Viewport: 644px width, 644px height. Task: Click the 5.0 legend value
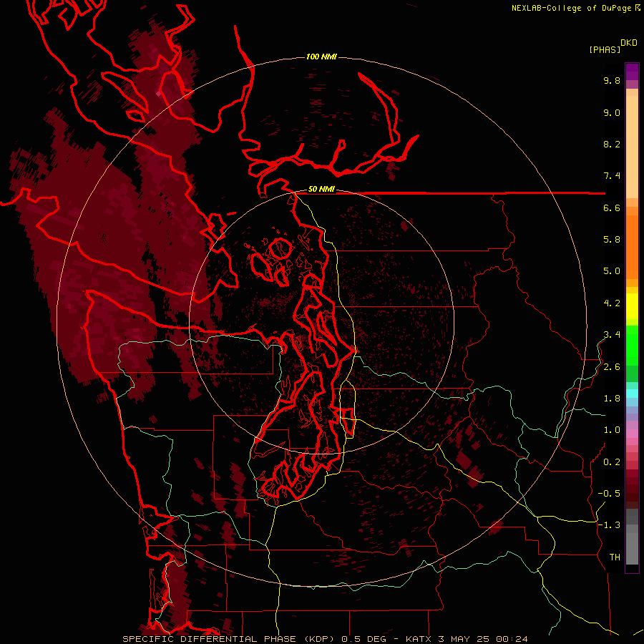[612, 271]
